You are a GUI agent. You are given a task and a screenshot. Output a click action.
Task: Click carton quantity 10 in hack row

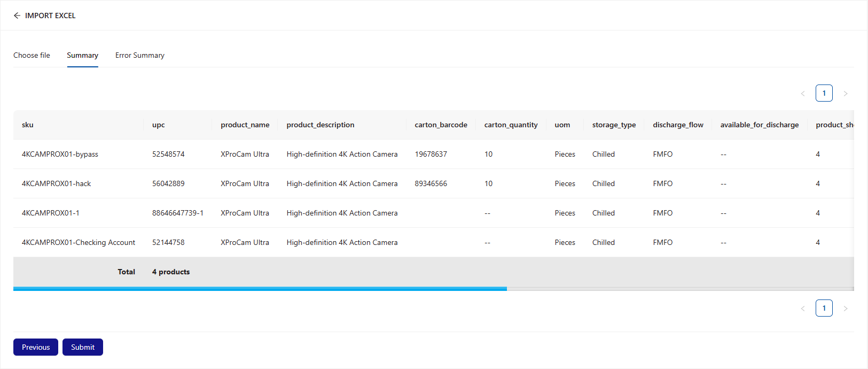(489, 183)
